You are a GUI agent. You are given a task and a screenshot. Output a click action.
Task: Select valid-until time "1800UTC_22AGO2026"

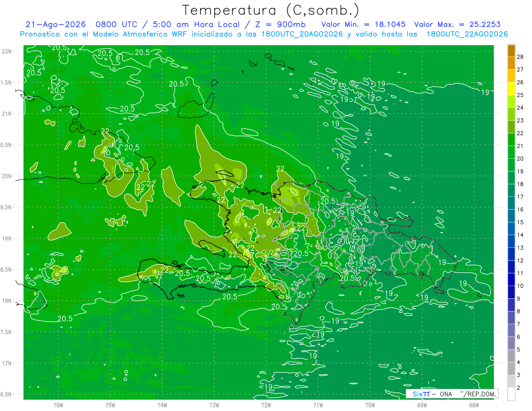(x=467, y=34)
